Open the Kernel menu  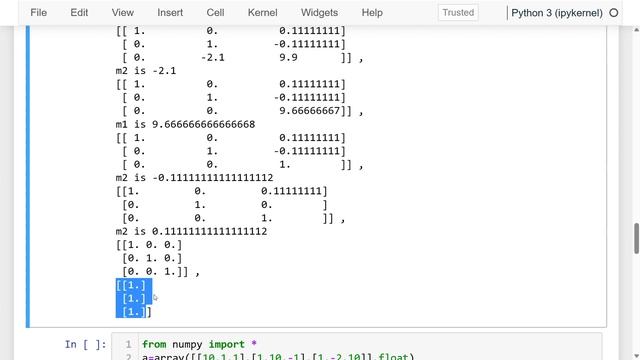point(262,13)
